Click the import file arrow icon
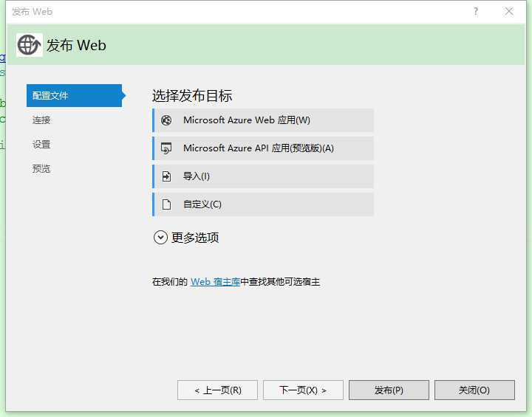Screen dimensions: 532x417 tap(166, 176)
